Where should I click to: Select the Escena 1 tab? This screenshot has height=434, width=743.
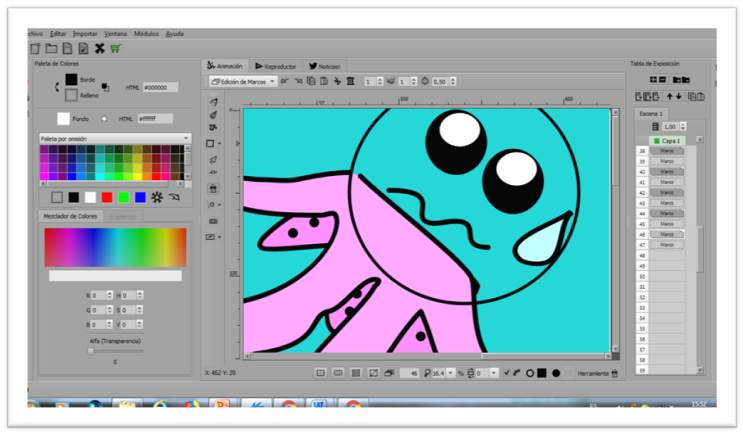(x=651, y=114)
